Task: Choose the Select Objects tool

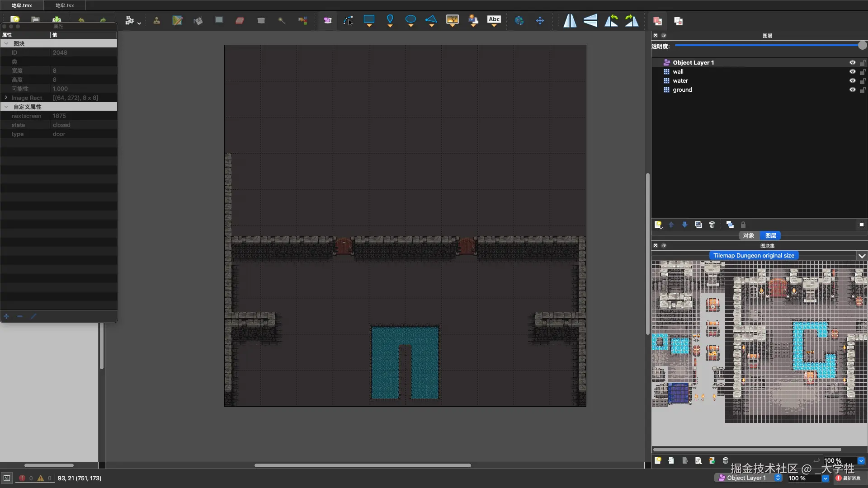Action: pos(327,21)
